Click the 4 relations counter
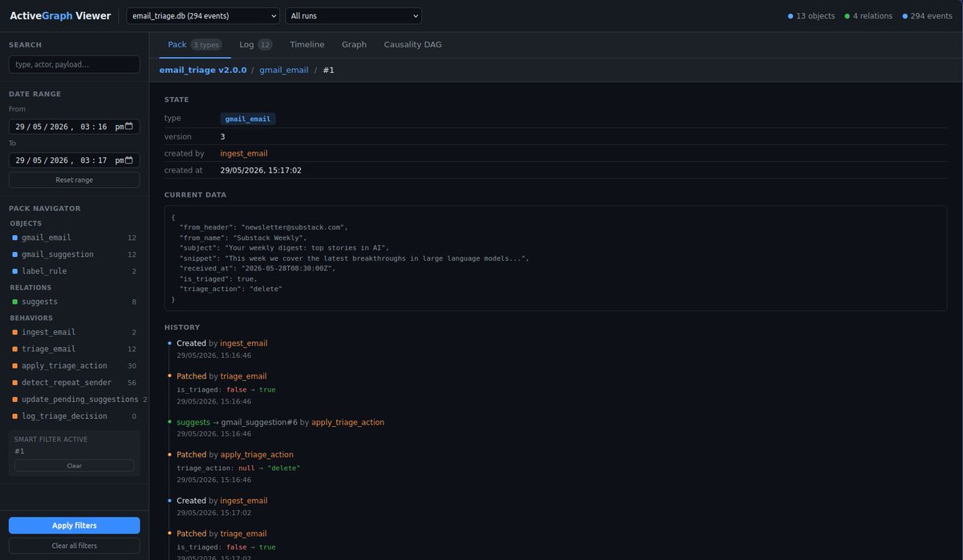Viewport: 963px width, 560px height. tap(868, 16)
